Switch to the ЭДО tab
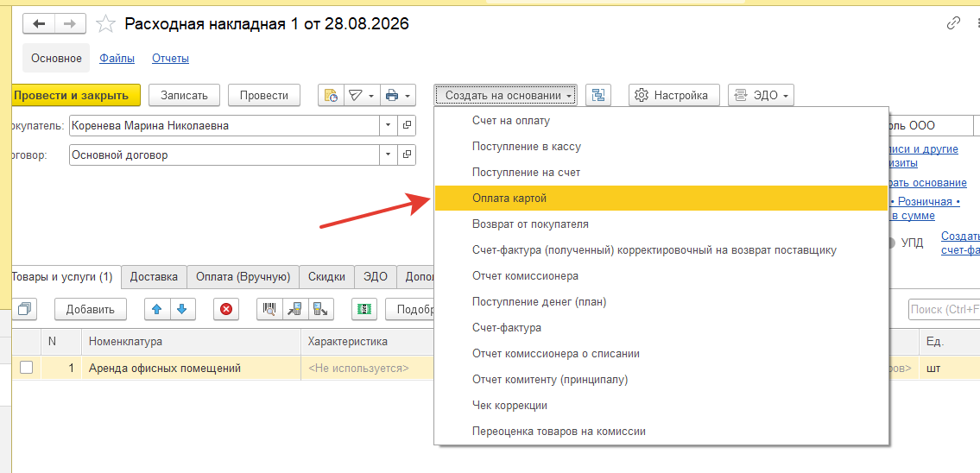Image resolution: width=980 pixels, height=473 pixels. click(x=376, y=277)
